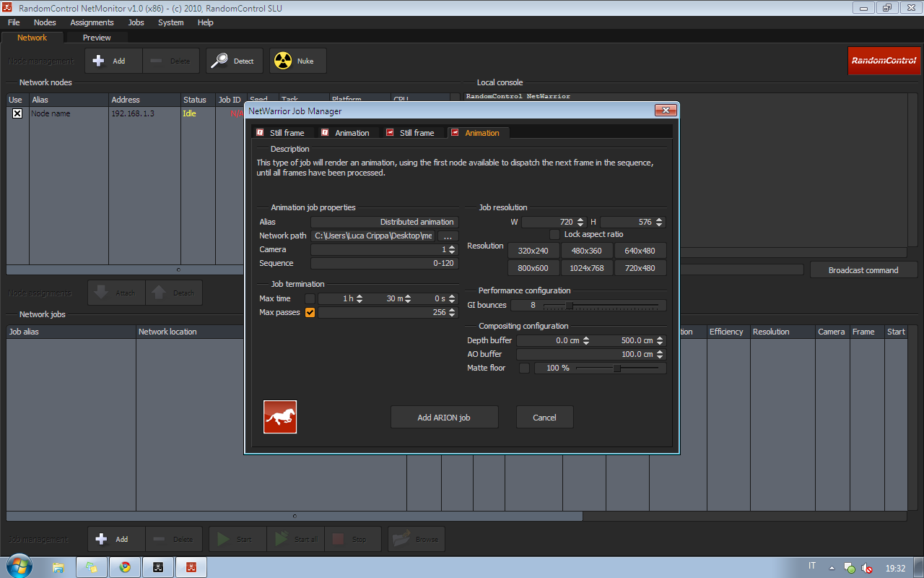Screen dimensions: 924x578
Task: Uncheck the Max passes checkbox
Action: (x=310, y=313)
